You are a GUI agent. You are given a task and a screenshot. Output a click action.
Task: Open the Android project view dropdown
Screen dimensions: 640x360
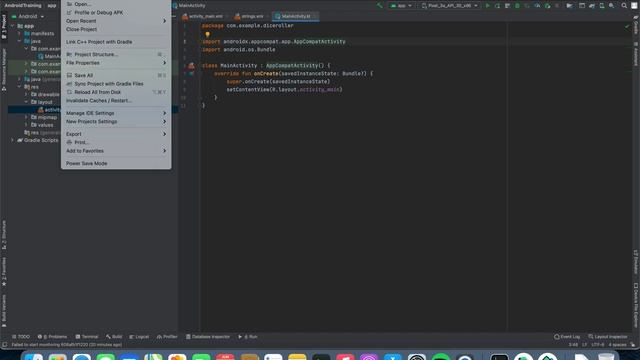click(x=28, y=17)
